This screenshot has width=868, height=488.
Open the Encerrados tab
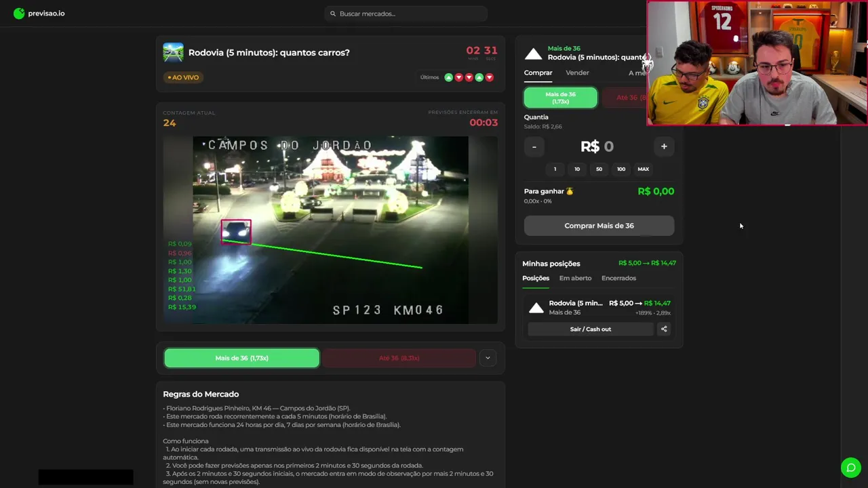tap(618, 278)
